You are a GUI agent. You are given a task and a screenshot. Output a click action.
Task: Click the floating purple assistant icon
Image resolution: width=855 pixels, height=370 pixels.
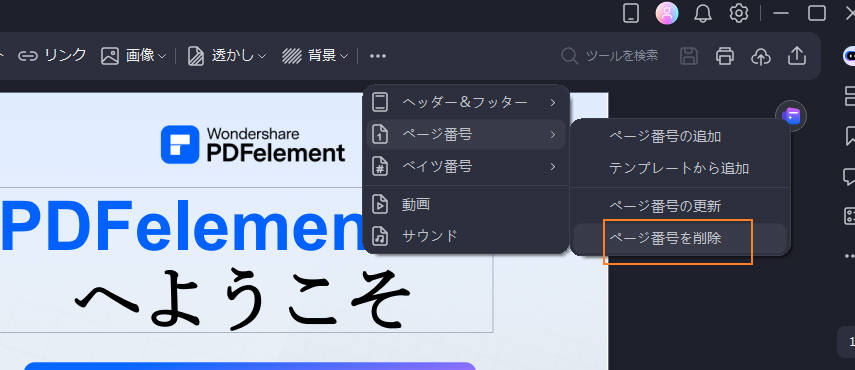tap(791, 116)
